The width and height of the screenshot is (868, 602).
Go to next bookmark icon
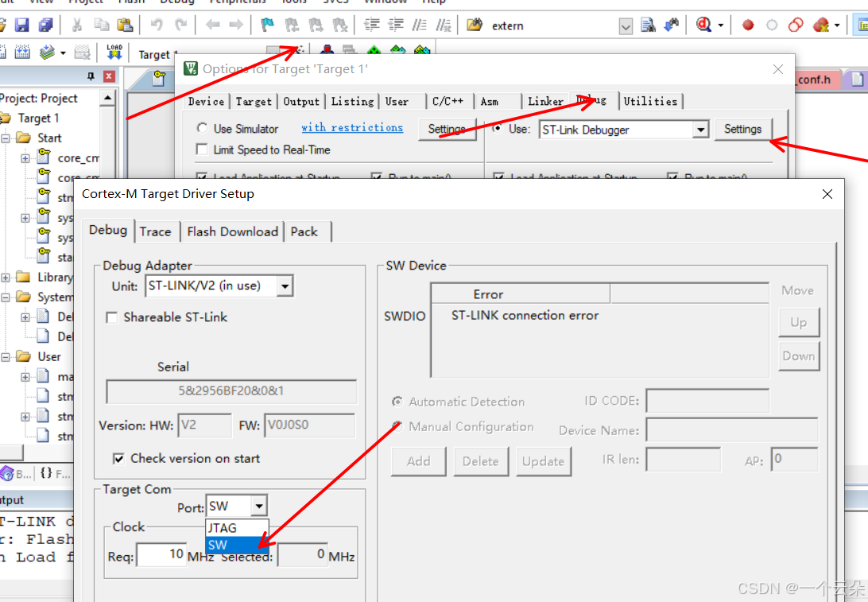tap(316, 25)
